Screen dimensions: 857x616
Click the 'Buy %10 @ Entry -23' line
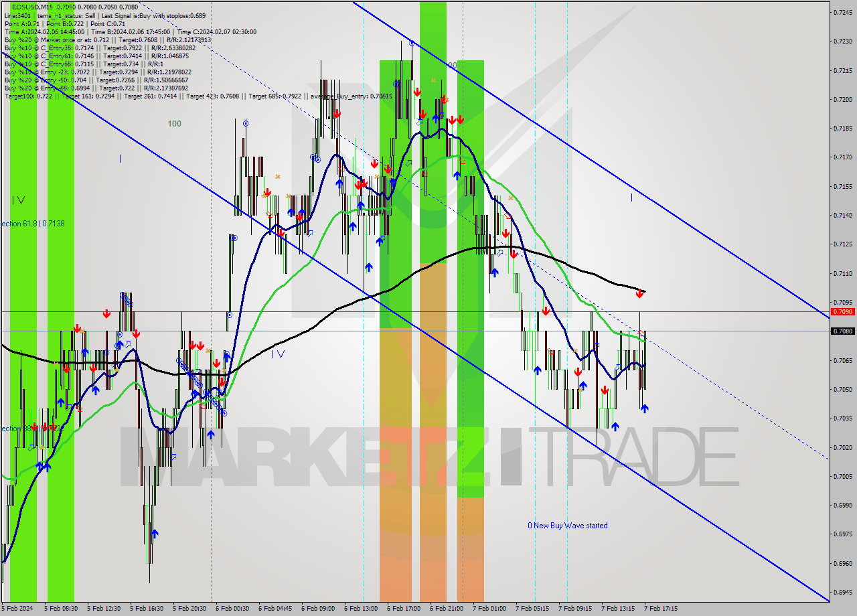[x=98, y=72]
